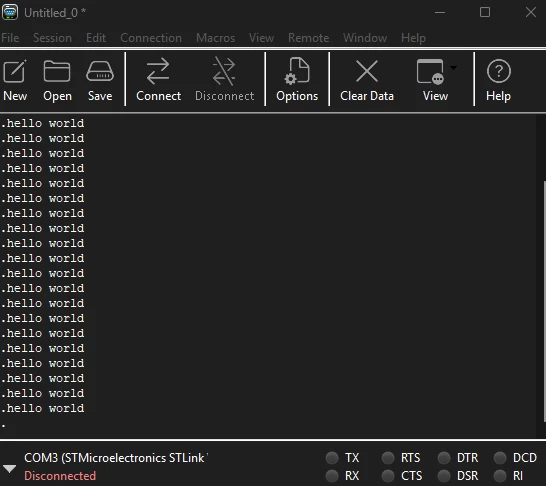Open the File menu
This screenshot has width=546, height=486.
pos(10,38)
